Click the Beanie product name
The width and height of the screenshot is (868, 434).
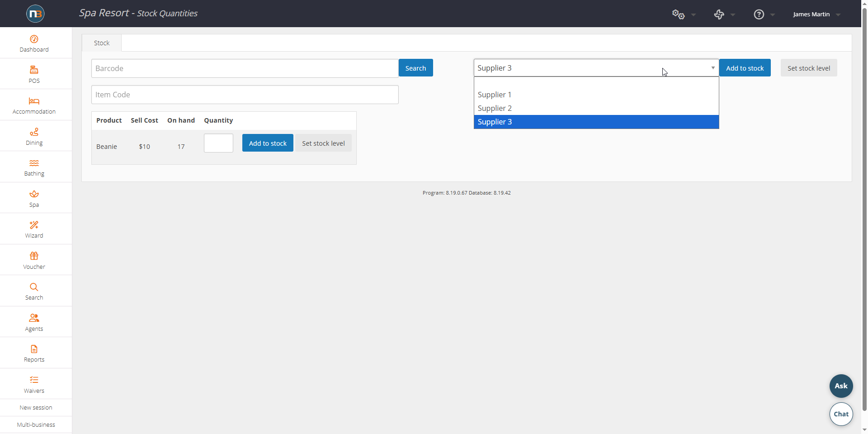point(107,147)
